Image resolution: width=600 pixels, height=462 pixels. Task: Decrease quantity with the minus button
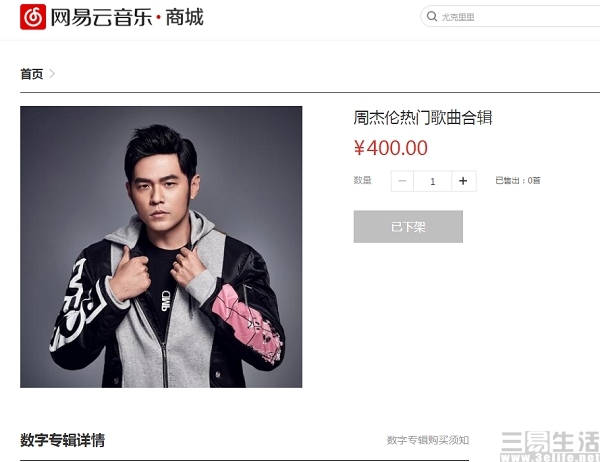(402, 181)
